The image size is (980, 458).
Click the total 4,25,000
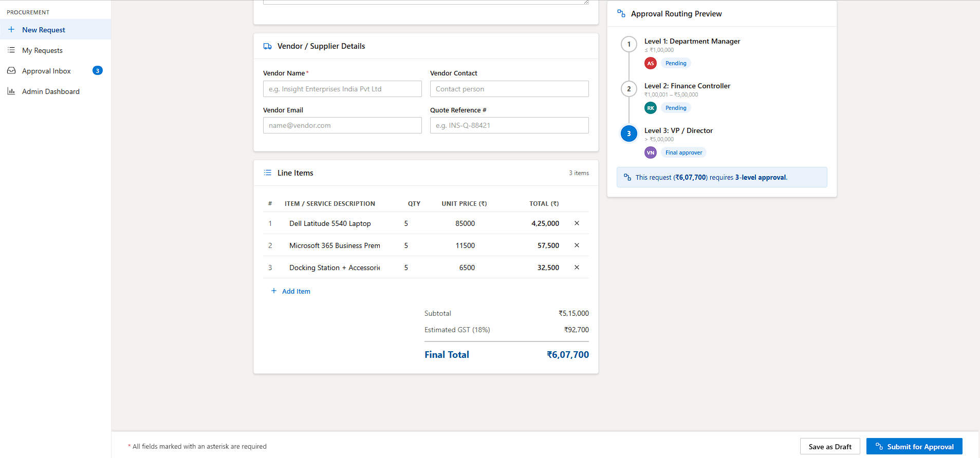[x=545, y=223]
